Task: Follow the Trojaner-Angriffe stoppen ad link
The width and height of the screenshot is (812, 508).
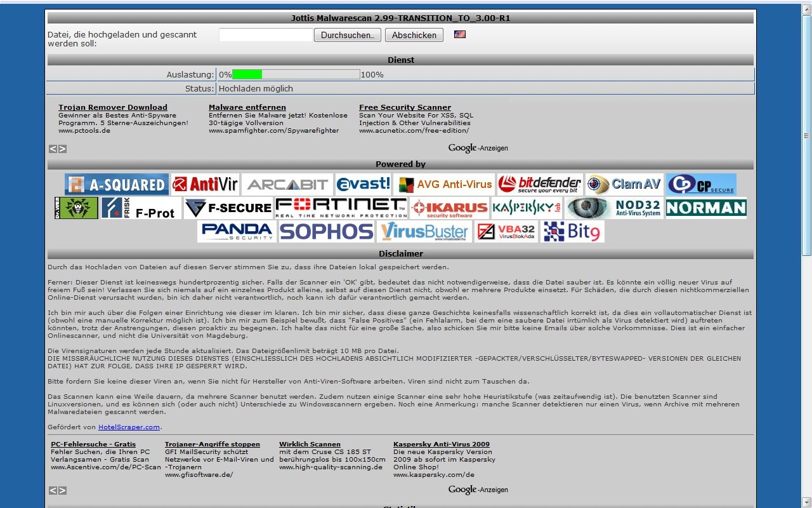Action: pos(213,444)
